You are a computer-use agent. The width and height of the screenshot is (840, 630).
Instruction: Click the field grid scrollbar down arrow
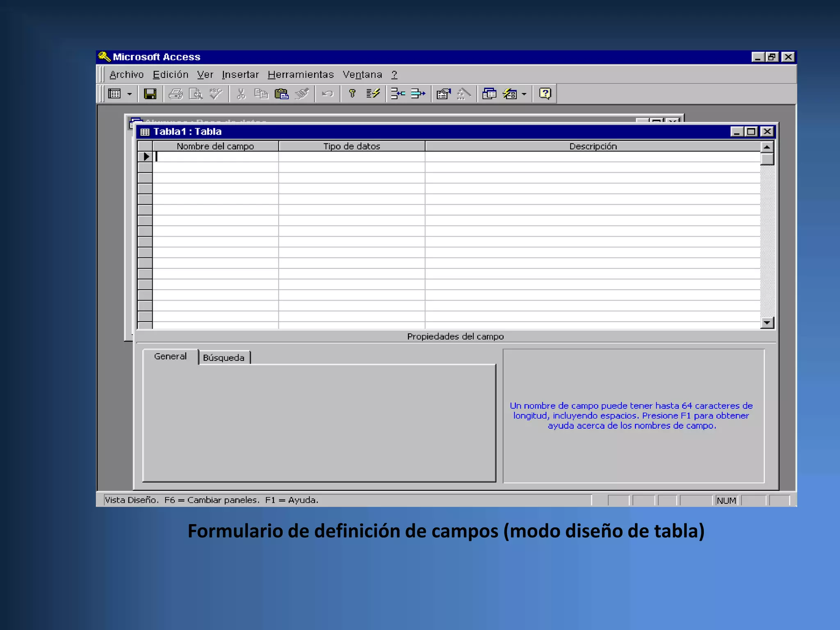(x=767, y=323)
